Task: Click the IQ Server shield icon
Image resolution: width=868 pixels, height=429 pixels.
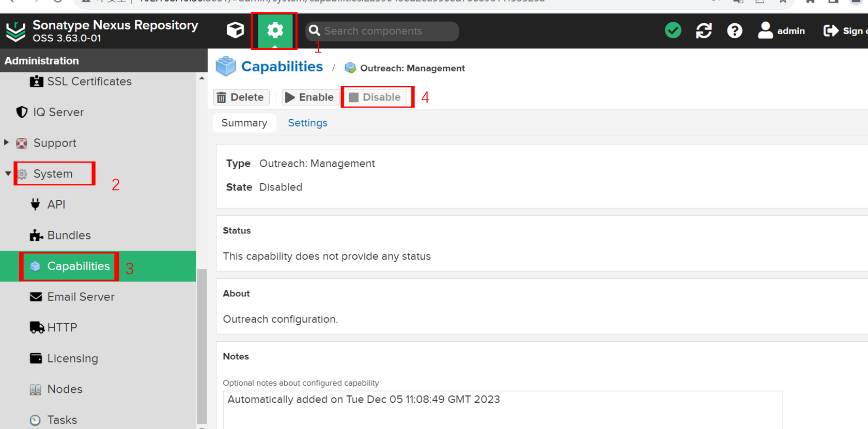Action: 22,112
